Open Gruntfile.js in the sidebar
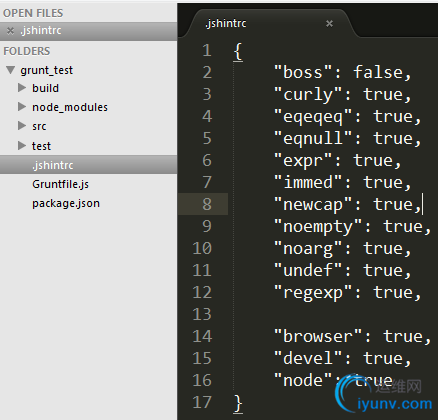The height and width of the screenshot is (420, 438). click(60, 184)
